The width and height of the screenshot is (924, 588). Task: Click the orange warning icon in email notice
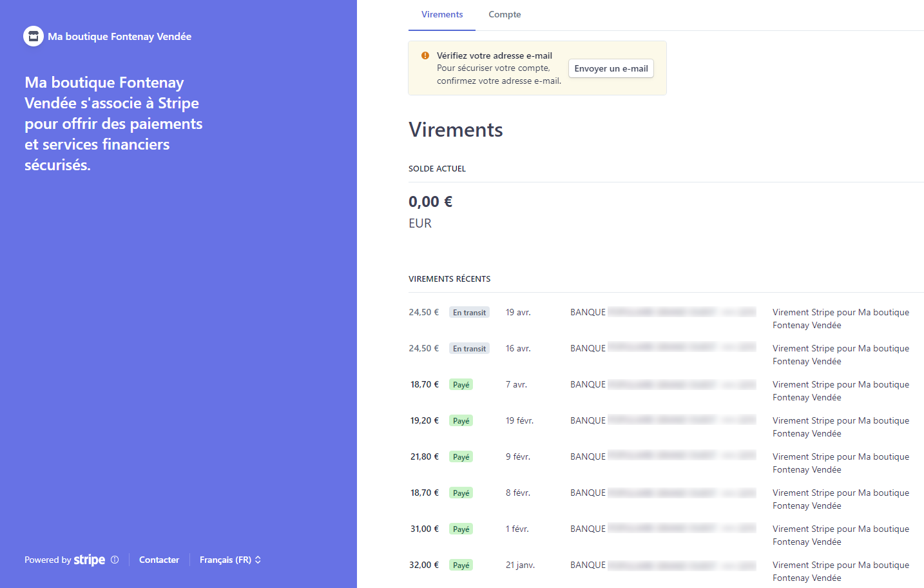coord(425,55)
